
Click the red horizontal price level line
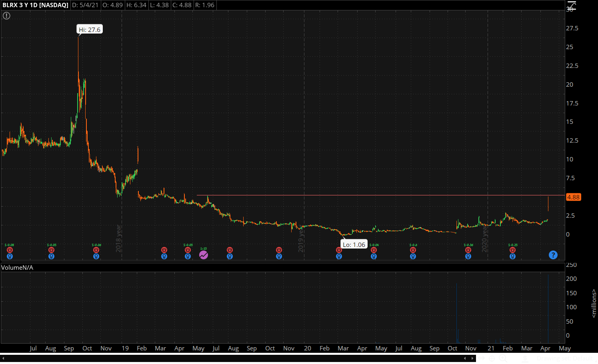pos(360,195)
